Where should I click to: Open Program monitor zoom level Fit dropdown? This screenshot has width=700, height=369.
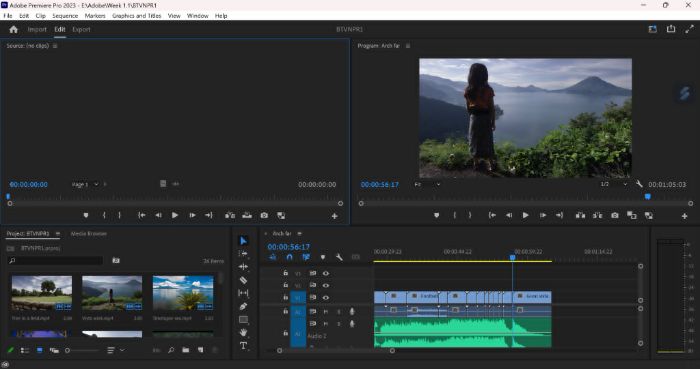point(427,184)
